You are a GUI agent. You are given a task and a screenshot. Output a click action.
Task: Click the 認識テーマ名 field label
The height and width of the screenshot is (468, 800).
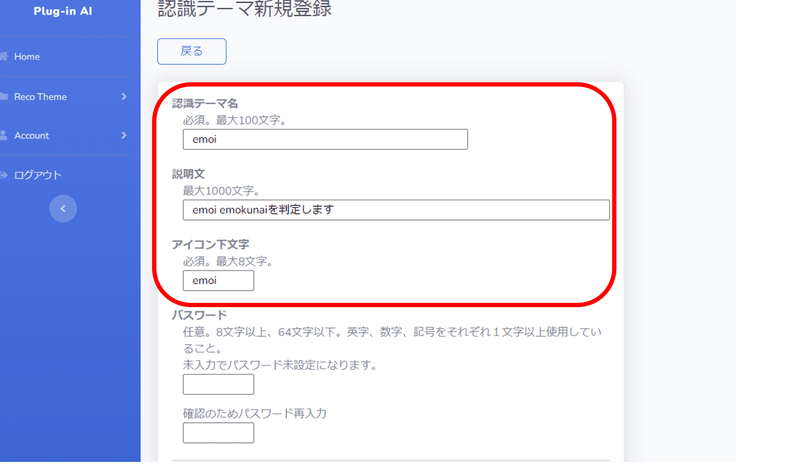(205, 104)
